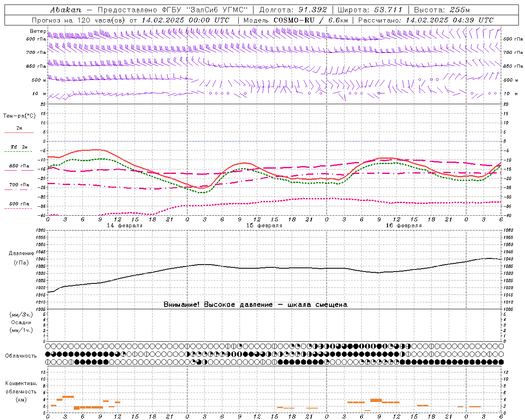Select the Осадки precipitation label
Screen dimensions: 525x420
click(21, 322)
